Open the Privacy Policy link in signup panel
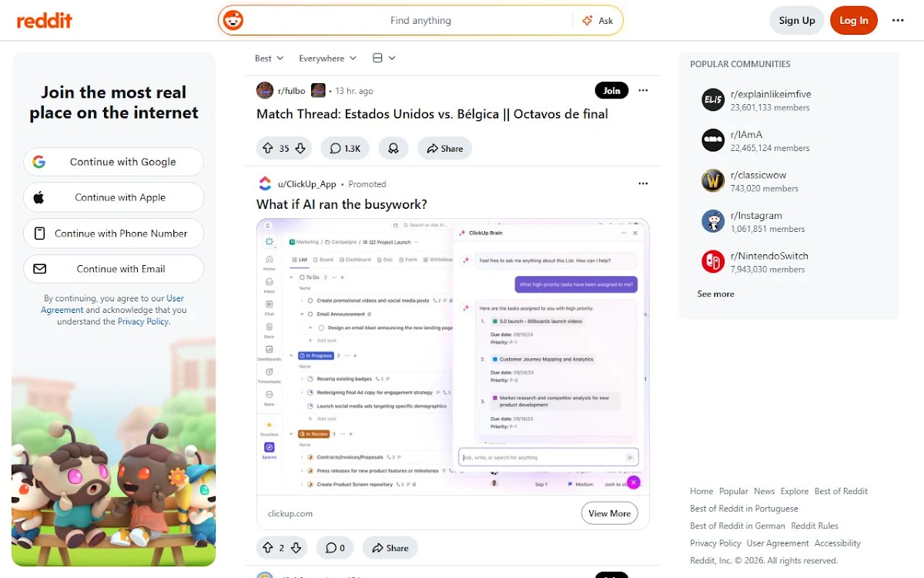This screenshot has width=924, height=578. (x=143, y=321)
